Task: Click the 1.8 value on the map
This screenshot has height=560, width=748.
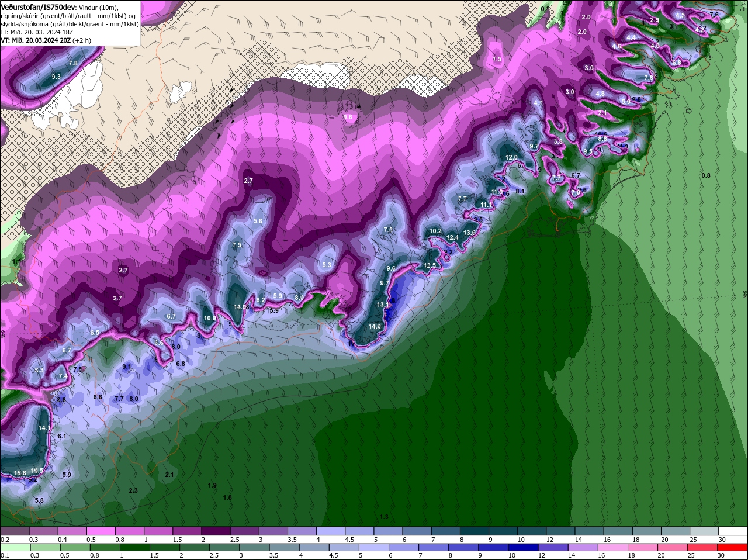Action: [227, 497]
